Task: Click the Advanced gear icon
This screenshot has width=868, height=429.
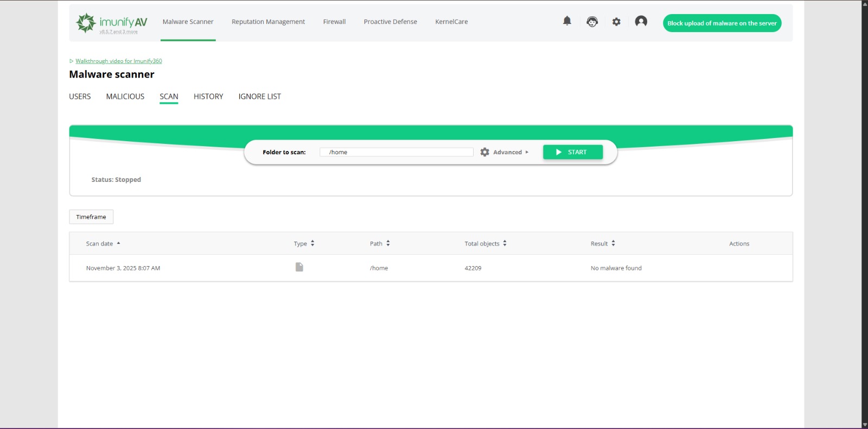Action: click(485, 152)
